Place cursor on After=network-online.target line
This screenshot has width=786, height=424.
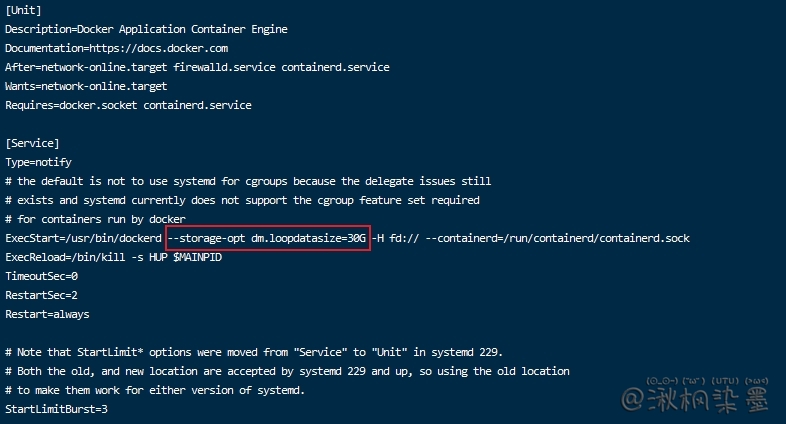[197, 67]
